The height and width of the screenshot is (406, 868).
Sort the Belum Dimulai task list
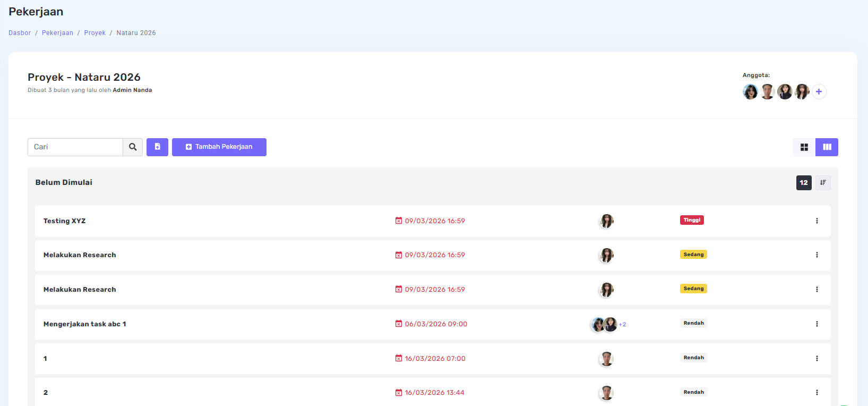coord(823,183)
